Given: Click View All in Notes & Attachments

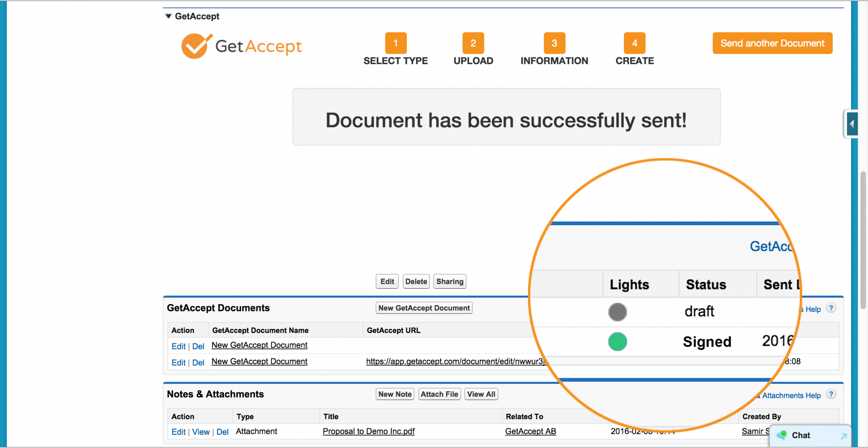Looking at the screenshot, I should tap(481, 394).
